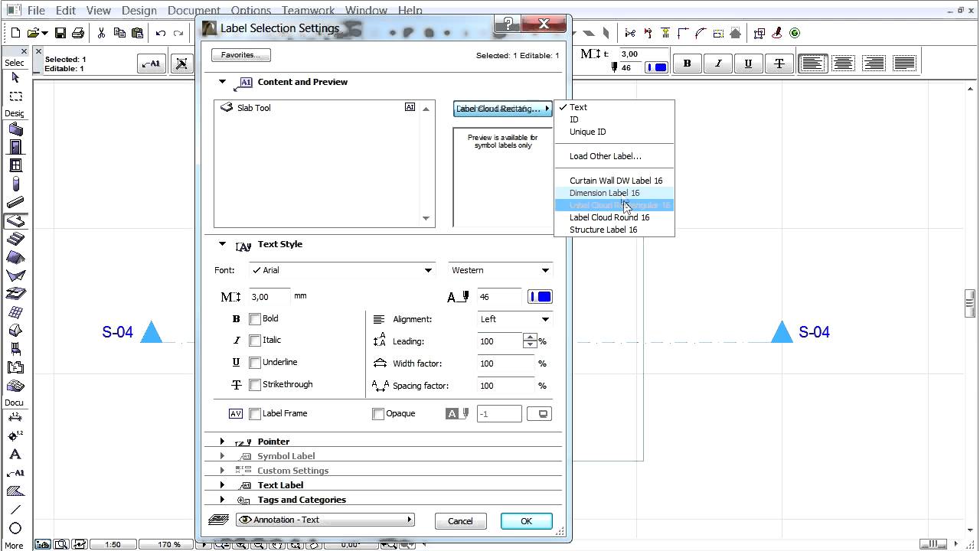980x551 pixels.
Task: Toggle Bold button in the info box
Action: 687,64
